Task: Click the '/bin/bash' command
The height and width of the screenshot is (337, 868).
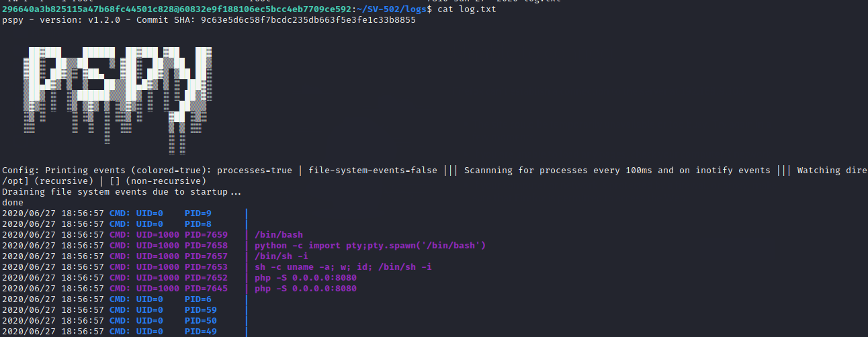Action: [279, 235]
